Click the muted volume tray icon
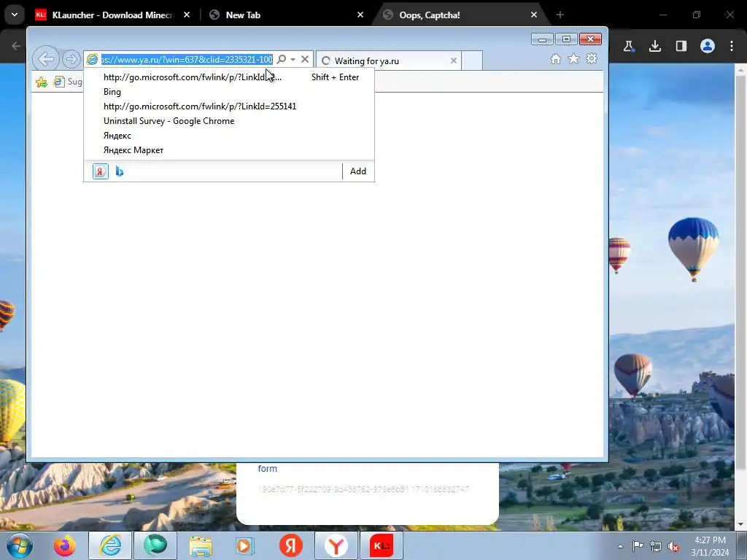 (x=673, y=546)
